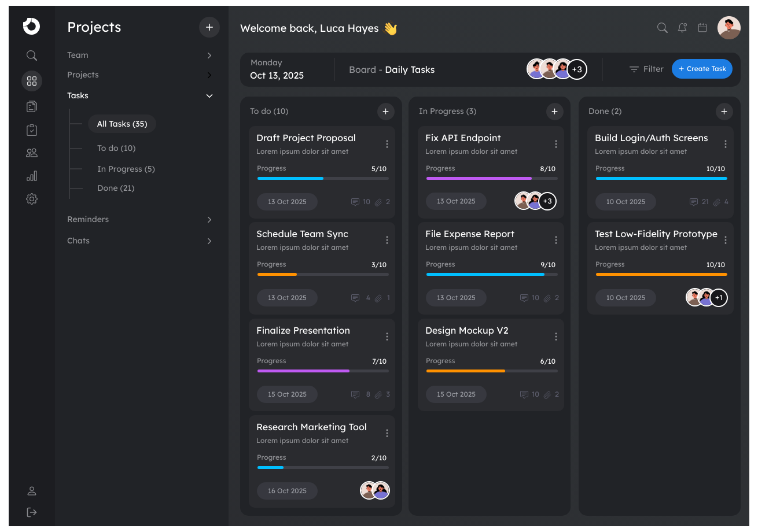Click Draft Project Proposal progress bar
The width and height of the screenshot is (758, 532).
coord(323,178)
